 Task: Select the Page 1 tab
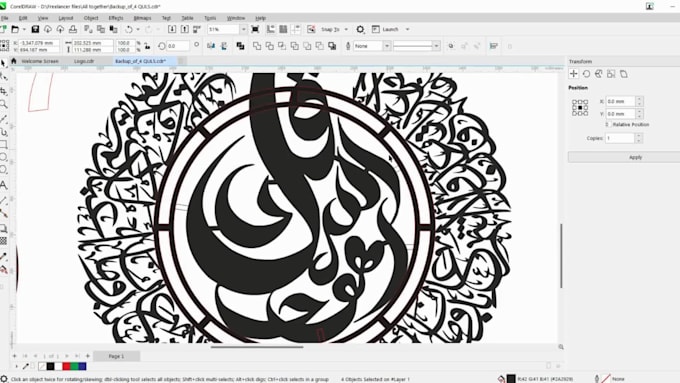[x=116, y=356]
